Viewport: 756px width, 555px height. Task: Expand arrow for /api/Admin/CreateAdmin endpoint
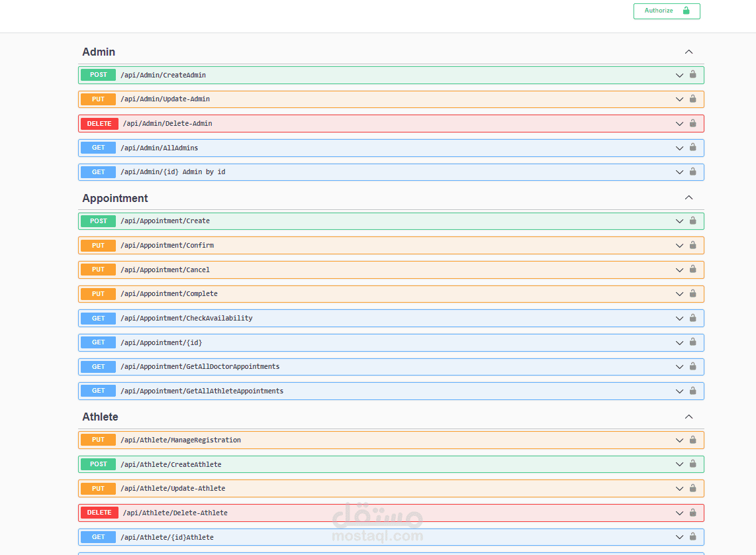coord(679,76)
